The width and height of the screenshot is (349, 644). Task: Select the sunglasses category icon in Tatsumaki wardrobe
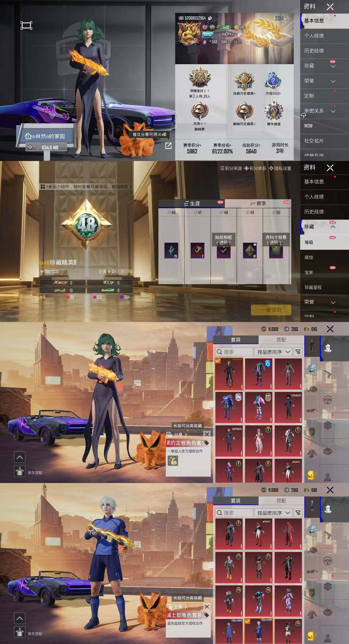(312, 410)
